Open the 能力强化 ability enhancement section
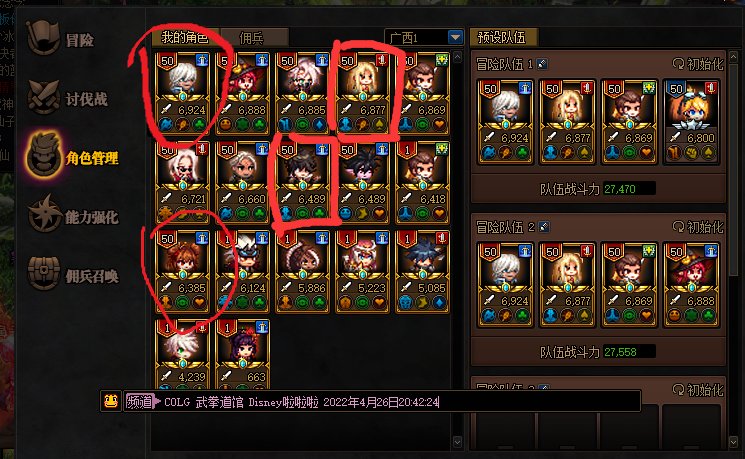Image resolution: width=745 pixels, height=459 pixels. [x=72, y=216]
